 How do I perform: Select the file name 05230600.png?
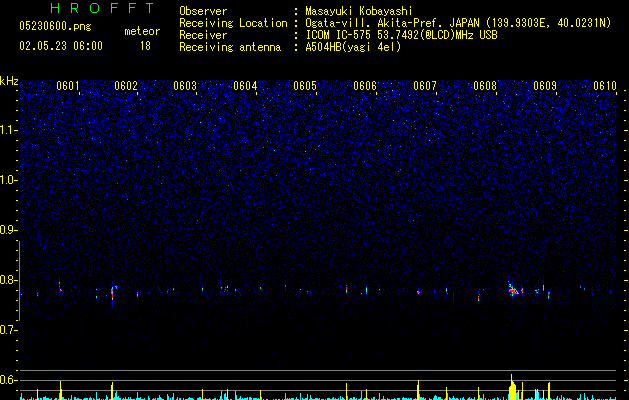[x=55, y=26]
